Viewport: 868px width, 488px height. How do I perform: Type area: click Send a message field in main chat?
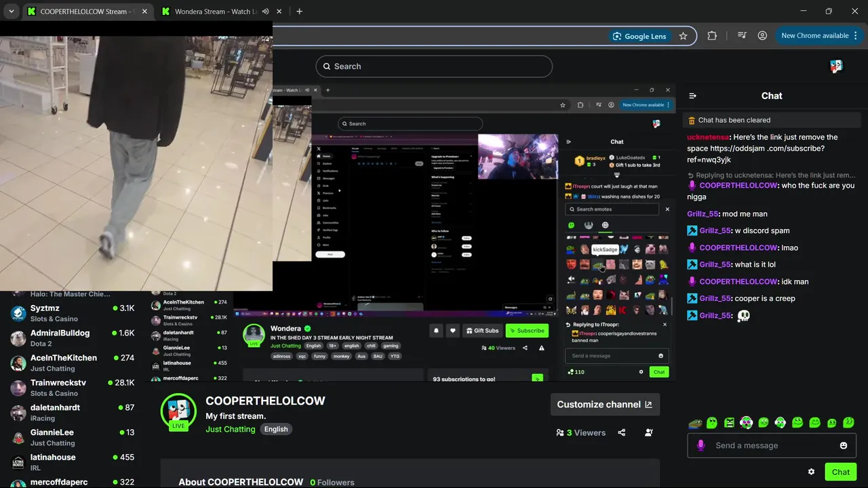tap(772, 445)
